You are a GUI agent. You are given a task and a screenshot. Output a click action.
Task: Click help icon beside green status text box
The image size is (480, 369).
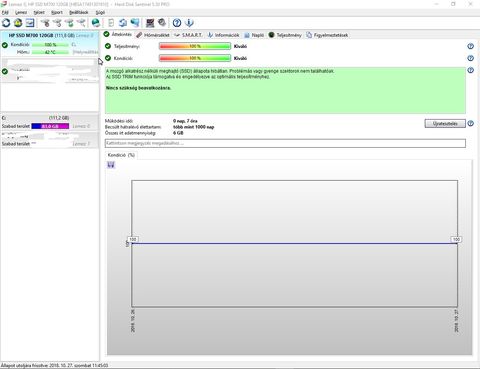point(470,70)
